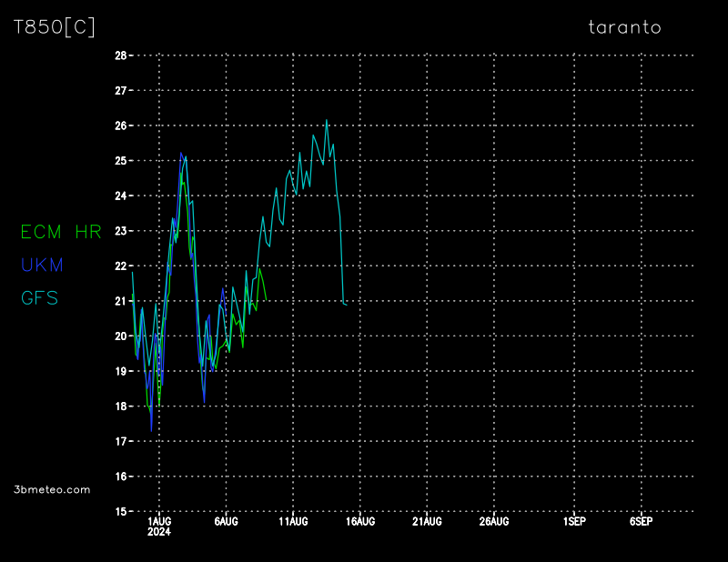
Task: Open the 3bmeteo.com watermark link
Action: (52, 489)
